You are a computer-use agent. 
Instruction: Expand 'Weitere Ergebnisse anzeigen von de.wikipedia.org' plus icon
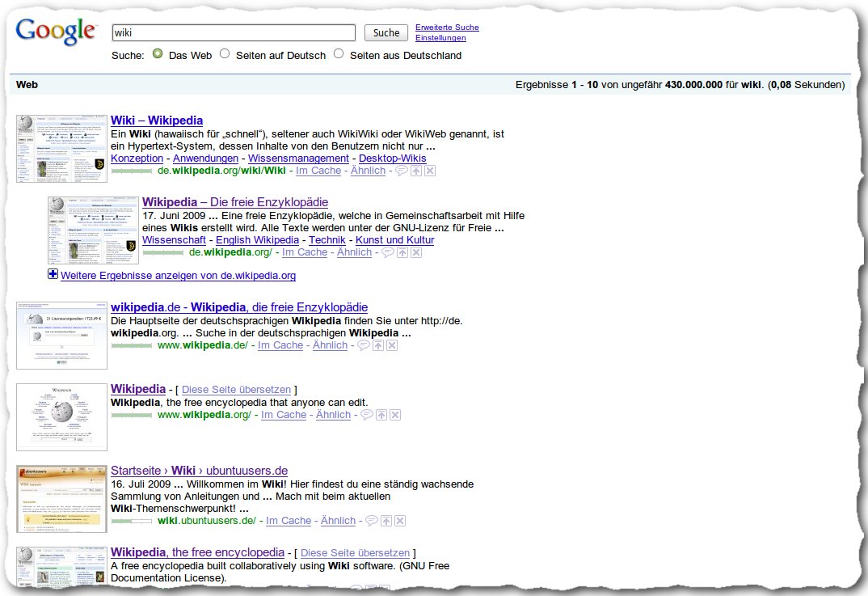pos(53,273)
